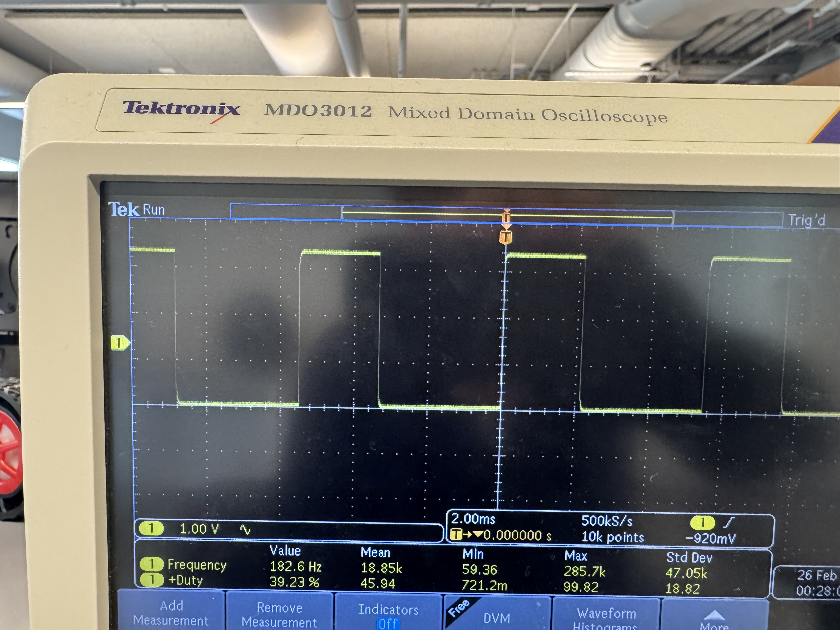The height and width of the screenshot is (630, 840).
Task: Click the Trig'd status indicator
Action: (x=807, y=220)
